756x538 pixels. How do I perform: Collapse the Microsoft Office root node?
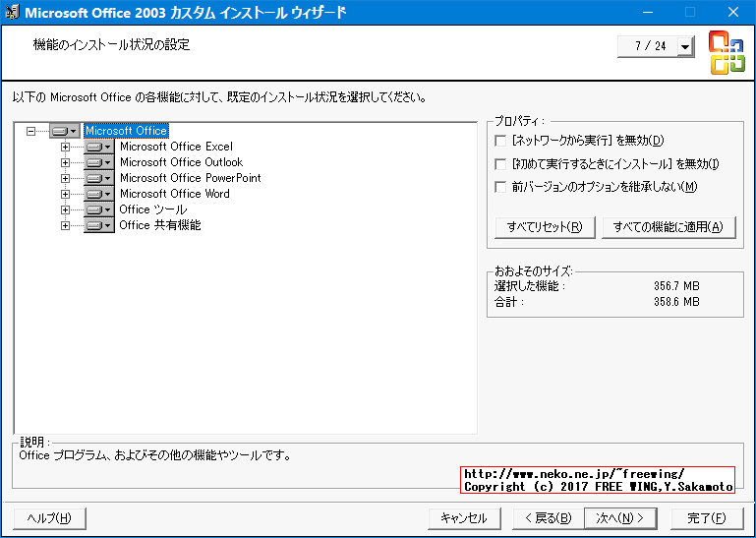tap(30, 131)
